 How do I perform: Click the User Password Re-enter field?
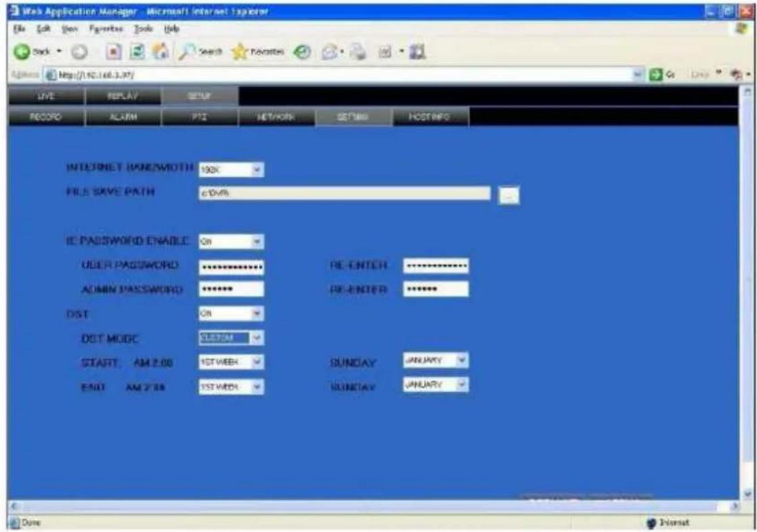click(x=436, y=266)
